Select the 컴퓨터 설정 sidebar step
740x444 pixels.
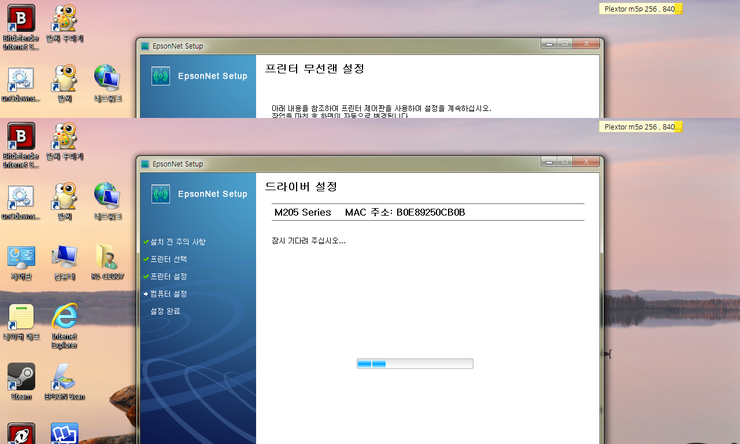(168, 294)
